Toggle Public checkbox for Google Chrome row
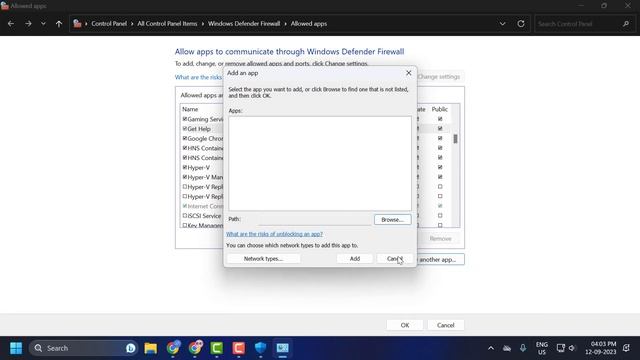This screenshot has height=360, width=640. (x=440, y=138)
